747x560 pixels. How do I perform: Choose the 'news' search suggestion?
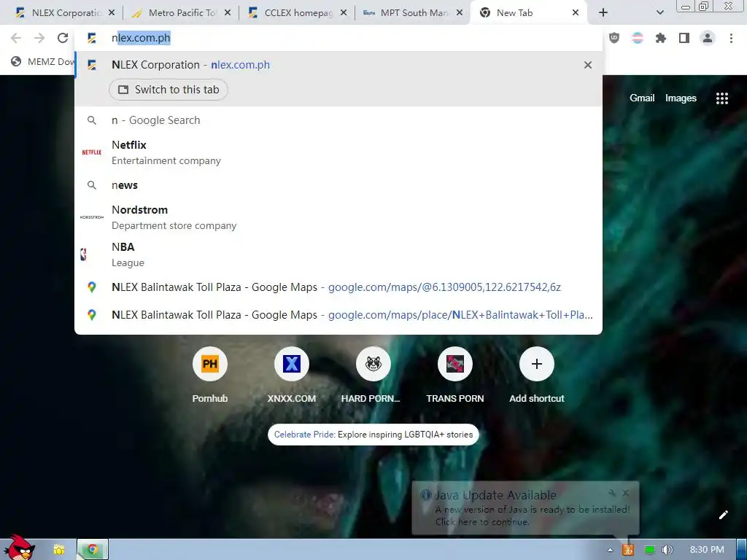click(x=338, y=185)
